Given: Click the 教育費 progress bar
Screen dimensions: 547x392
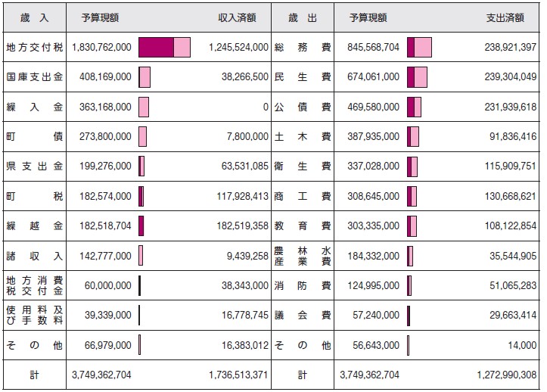Looking at the screenshot, I should (x=412, y=226).
